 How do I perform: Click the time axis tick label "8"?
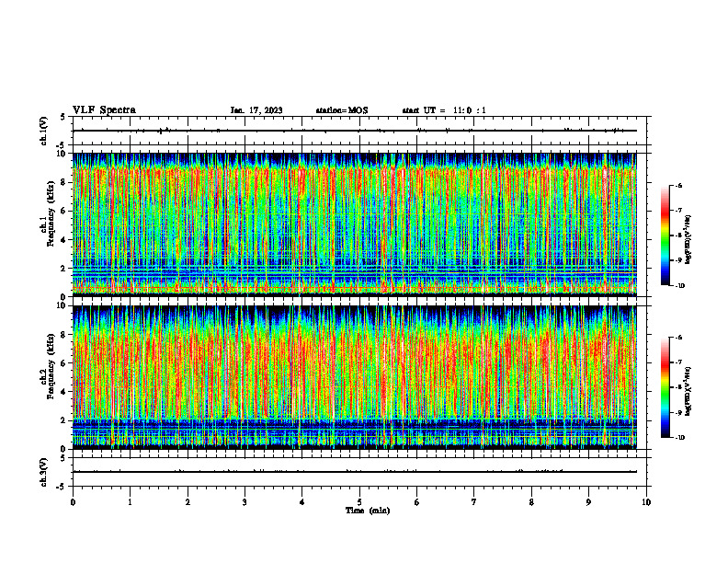click(531, 502)
